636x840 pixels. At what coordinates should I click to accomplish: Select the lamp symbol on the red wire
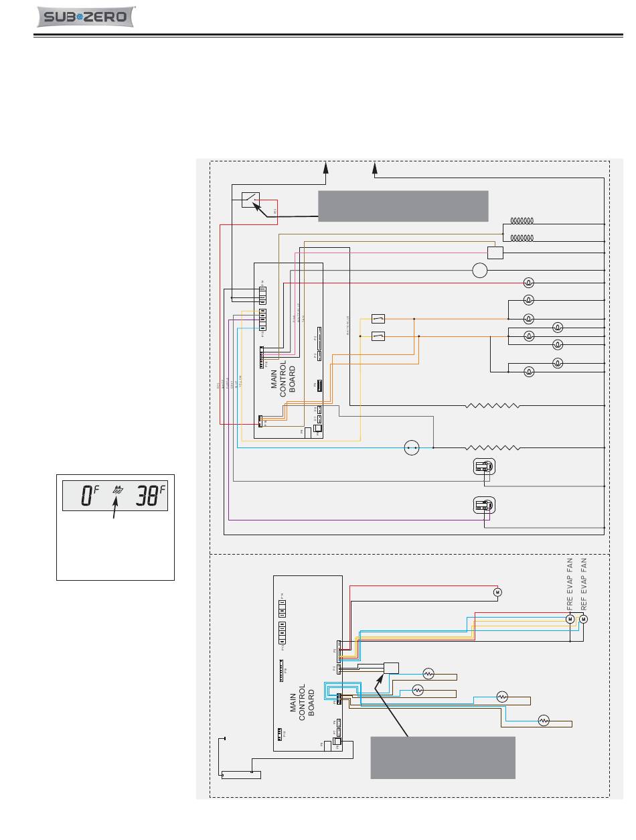[x=528, y=282]
